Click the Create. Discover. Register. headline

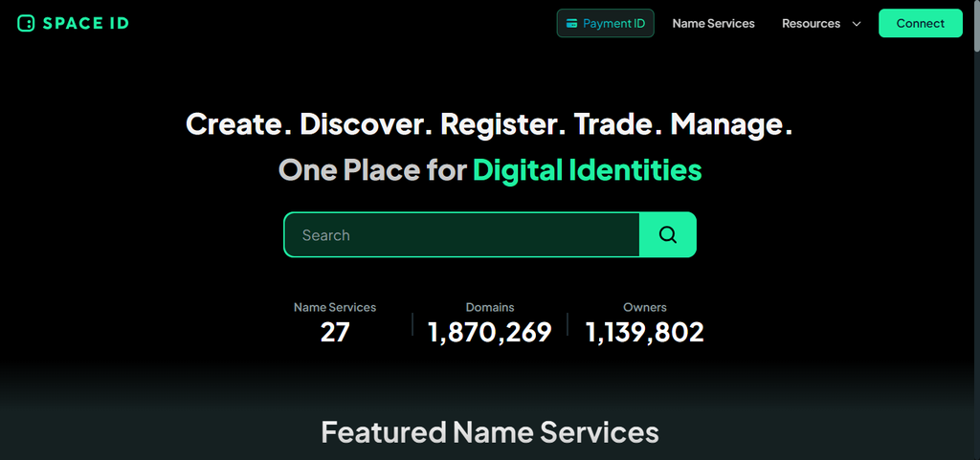pyautogui.click(x=489, y=123)
